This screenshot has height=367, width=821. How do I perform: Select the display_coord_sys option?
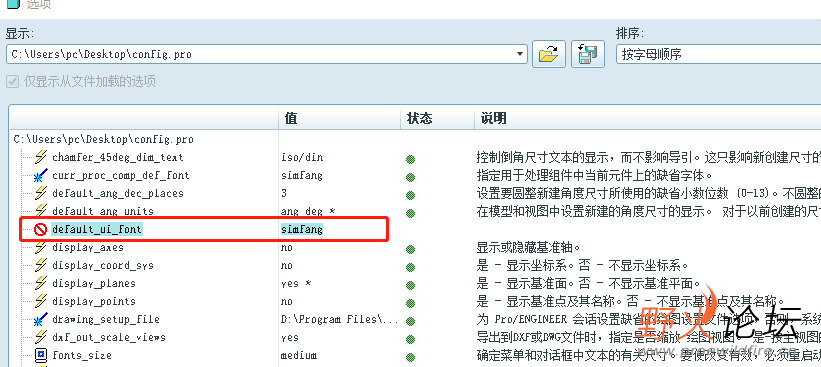point(103,265)
